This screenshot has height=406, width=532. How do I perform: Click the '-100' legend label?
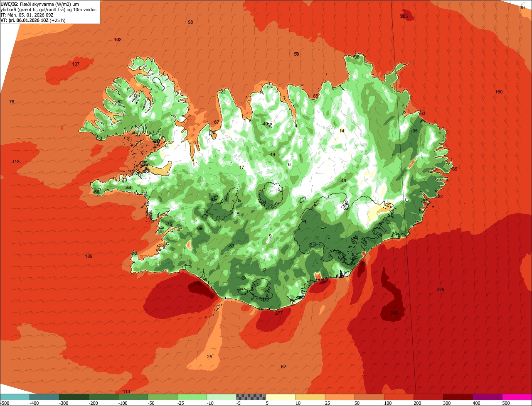123,403
